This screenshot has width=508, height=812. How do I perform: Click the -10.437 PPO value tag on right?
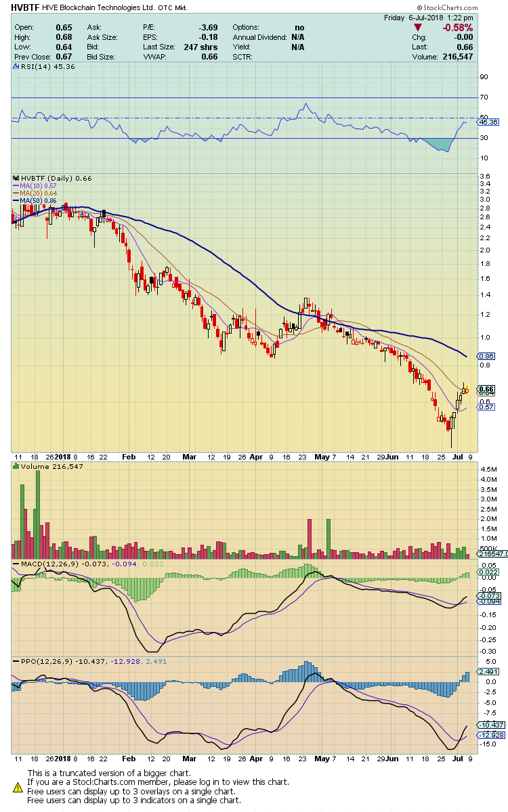pos(490,724)
